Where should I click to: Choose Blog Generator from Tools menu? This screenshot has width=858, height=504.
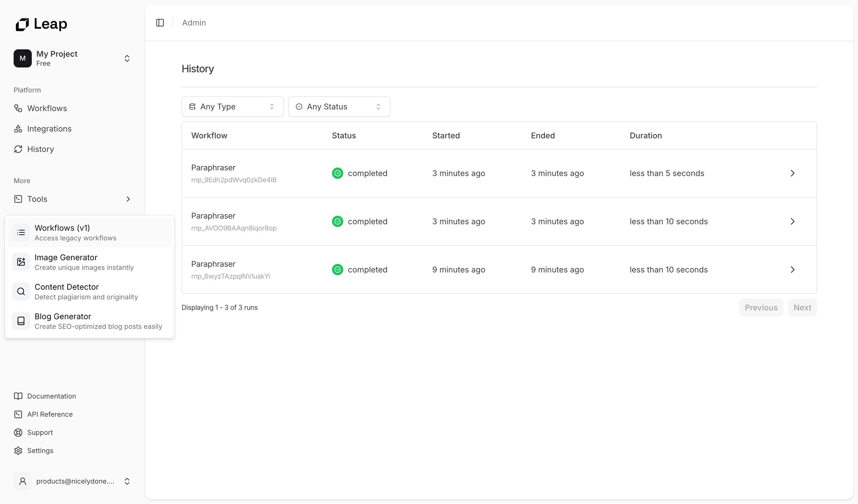point(90,321)
